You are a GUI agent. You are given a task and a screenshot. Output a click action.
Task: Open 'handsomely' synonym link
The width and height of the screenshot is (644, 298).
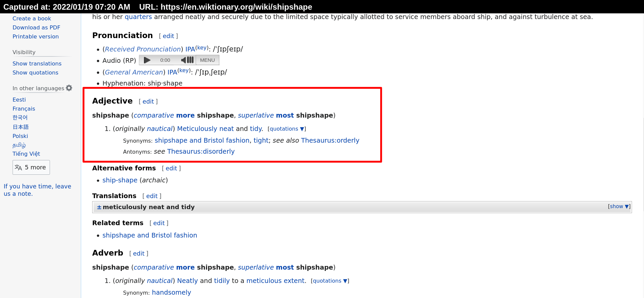(171, 293)
